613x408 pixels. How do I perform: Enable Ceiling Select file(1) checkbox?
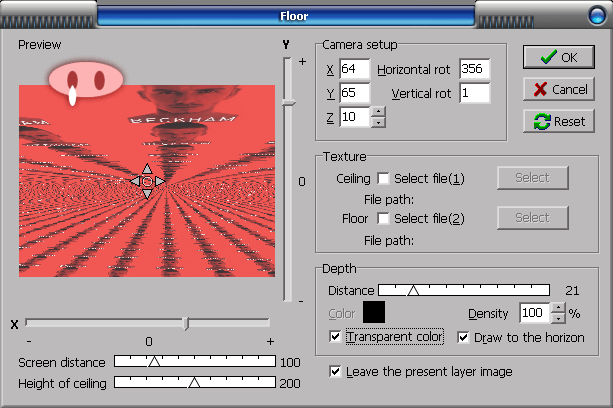pyautogui.click(x=383, y=179)
